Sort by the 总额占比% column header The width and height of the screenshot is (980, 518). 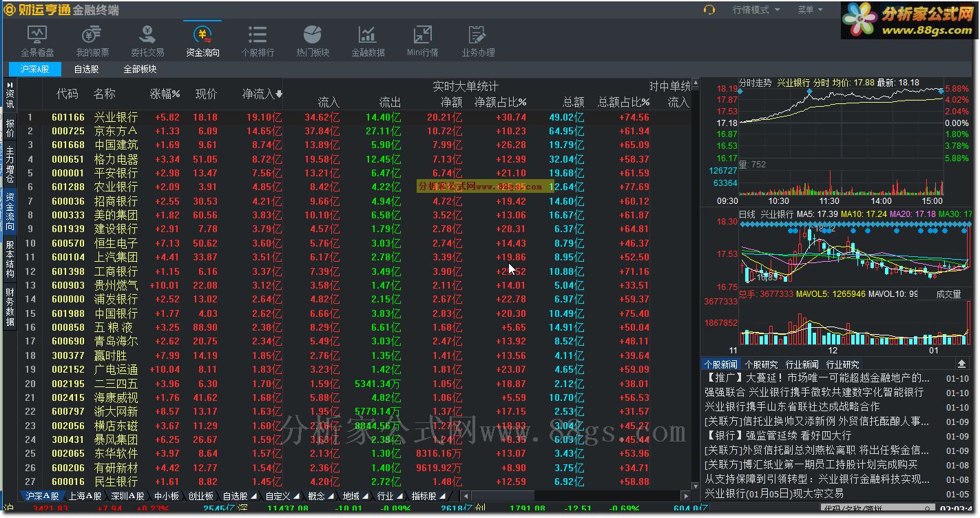623,102
